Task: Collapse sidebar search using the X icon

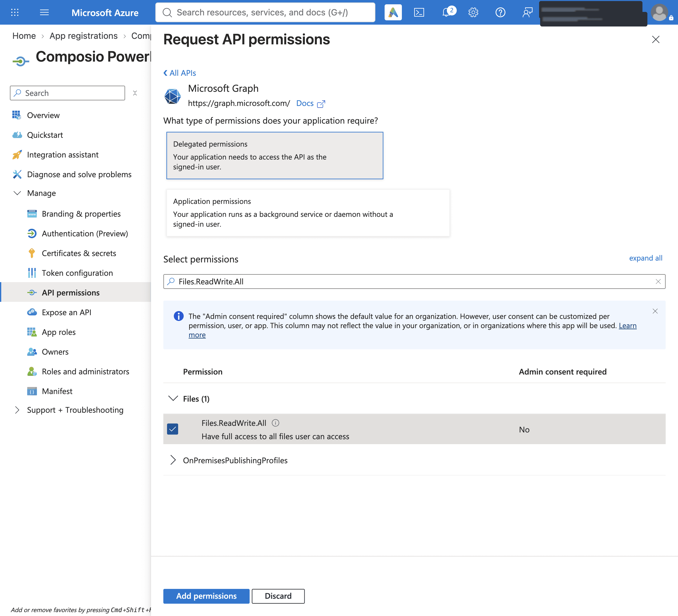Action: (x=135, y=93)
